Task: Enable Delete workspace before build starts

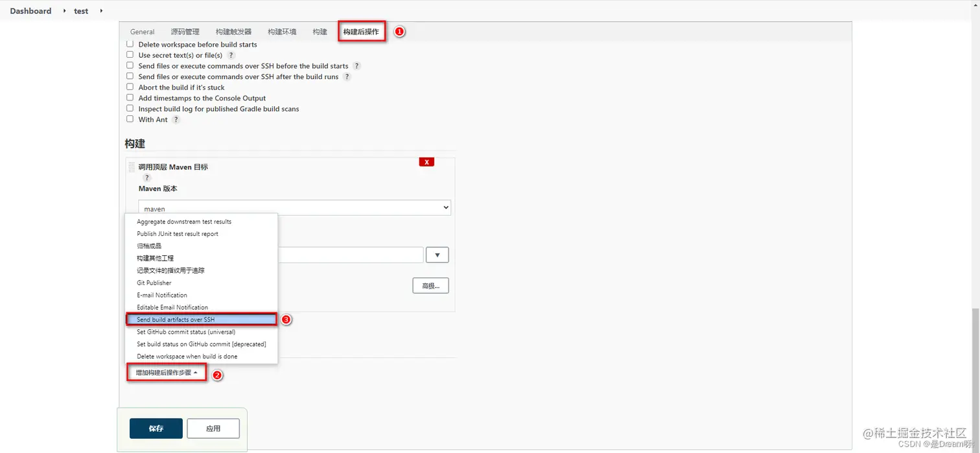Action: pos(130,44)
